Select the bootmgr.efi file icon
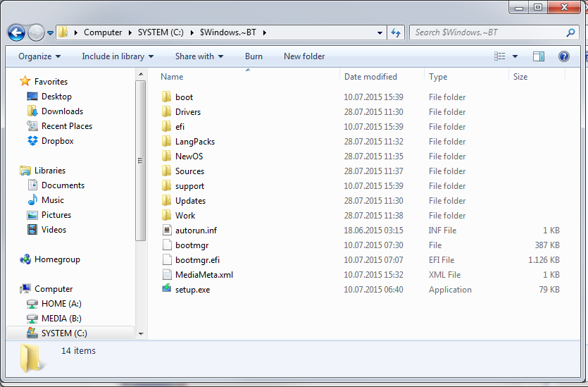 pos(166,259)
